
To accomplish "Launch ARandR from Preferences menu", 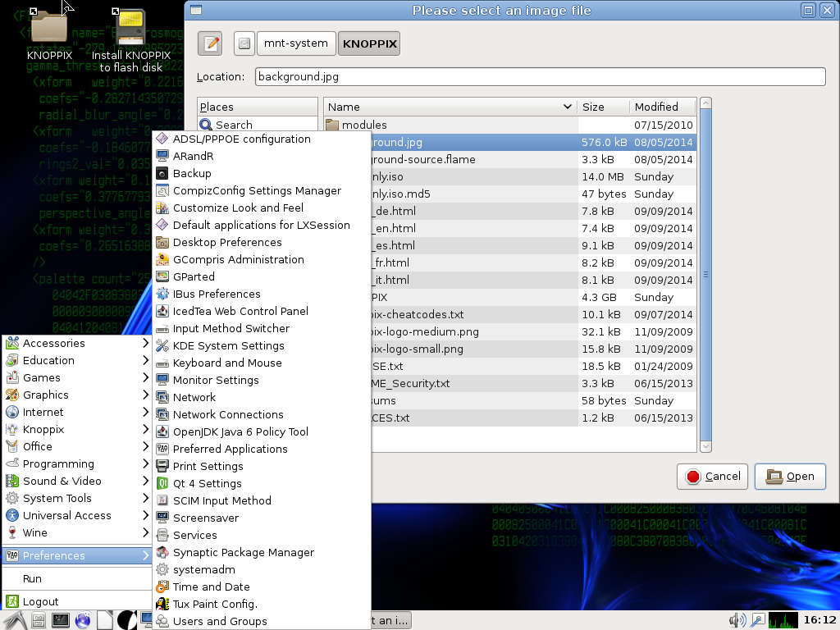I will tap(262, 156).
